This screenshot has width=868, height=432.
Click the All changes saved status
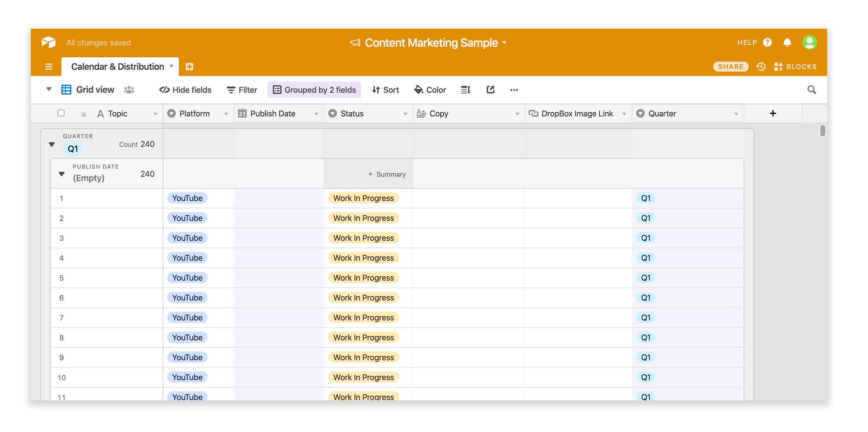98,43
